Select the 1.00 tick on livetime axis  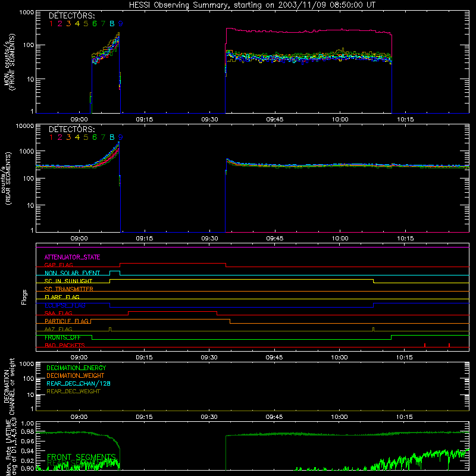pyautogui.click(x=27, y=424)
